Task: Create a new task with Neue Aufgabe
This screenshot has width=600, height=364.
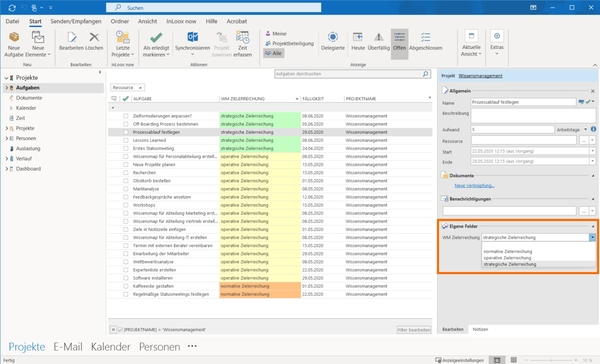Action: pyautogui.click(x=14, y=44)
